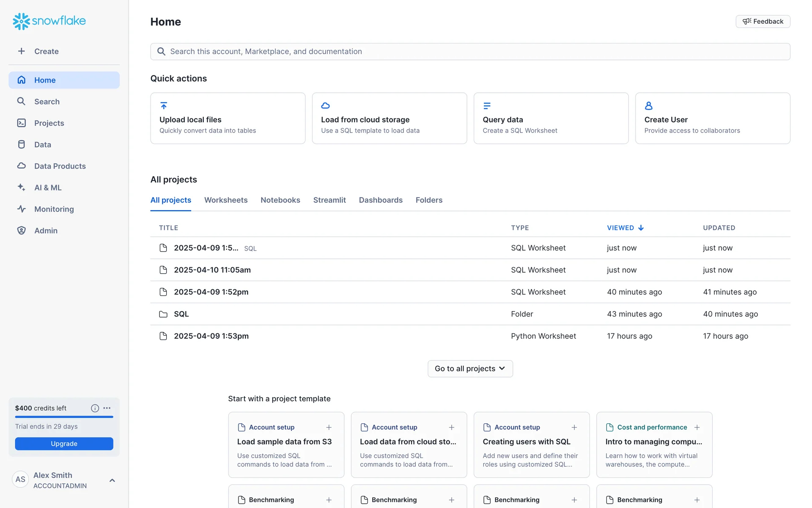
Task: Open the Create User quick action
Action: (712, 119)
